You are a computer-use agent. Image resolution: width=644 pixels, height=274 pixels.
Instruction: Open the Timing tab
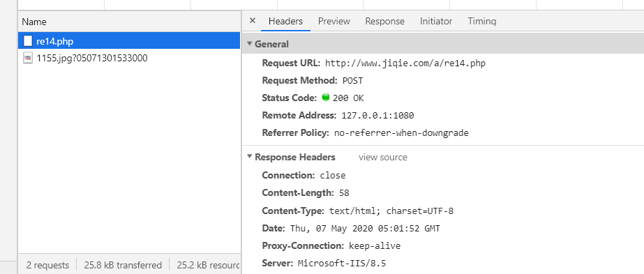tap(481, 21)
